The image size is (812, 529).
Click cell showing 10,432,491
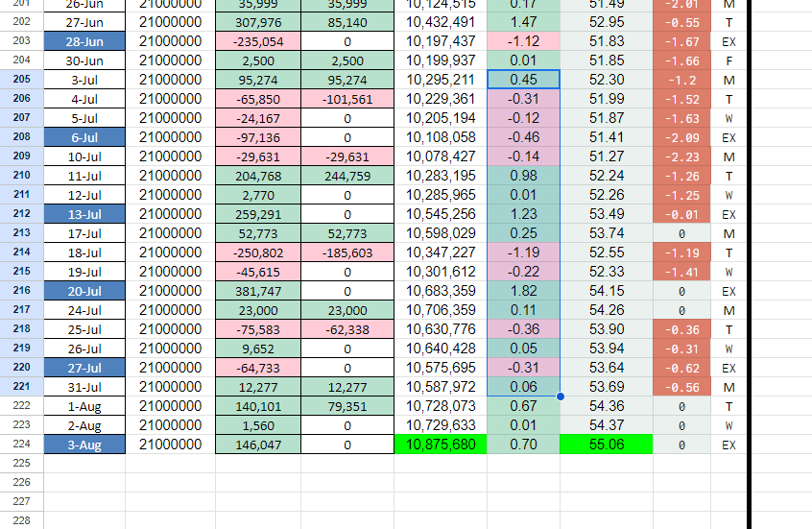click(441, 22)
